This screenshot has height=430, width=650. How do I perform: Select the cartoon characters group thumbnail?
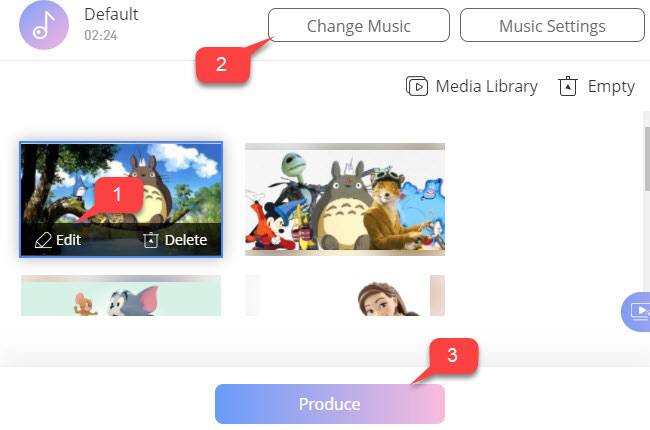click(344, 199)
